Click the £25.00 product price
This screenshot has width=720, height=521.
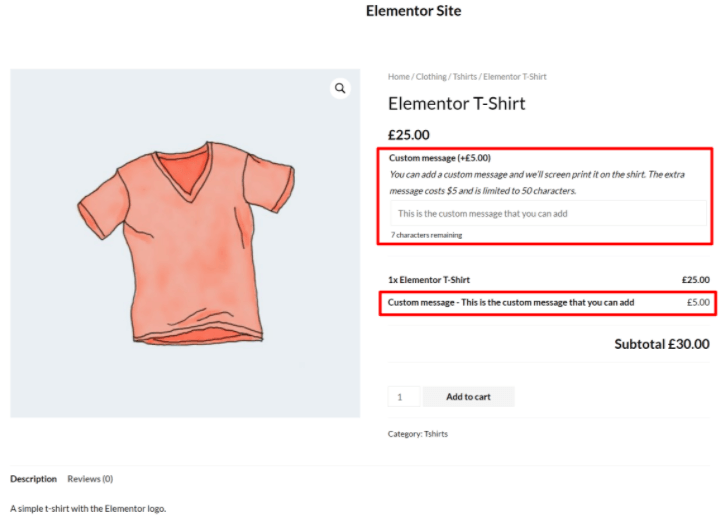(409, 135)
